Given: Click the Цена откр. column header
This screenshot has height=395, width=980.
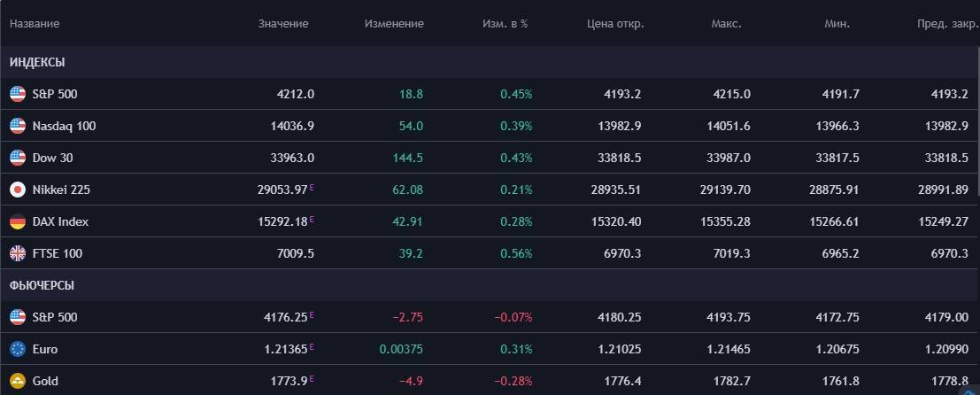Looking at the screenshot, I should click(x=615, y=24).
